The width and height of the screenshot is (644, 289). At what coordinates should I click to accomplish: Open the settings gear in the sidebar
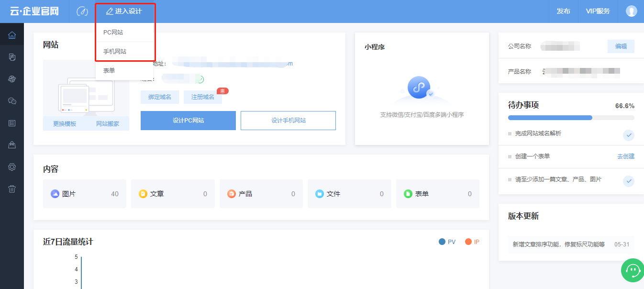(x=12, y=167)
